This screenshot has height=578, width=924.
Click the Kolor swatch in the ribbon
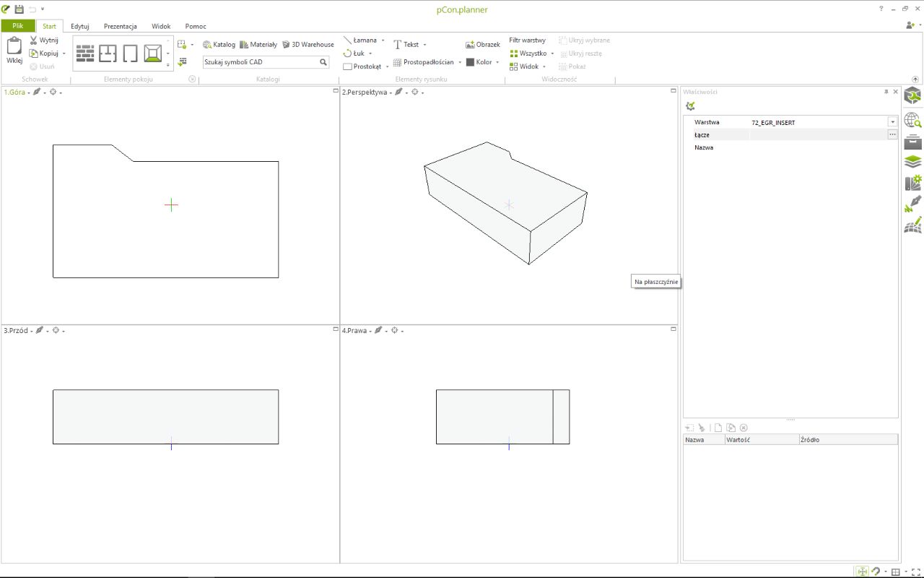(470, 62)
